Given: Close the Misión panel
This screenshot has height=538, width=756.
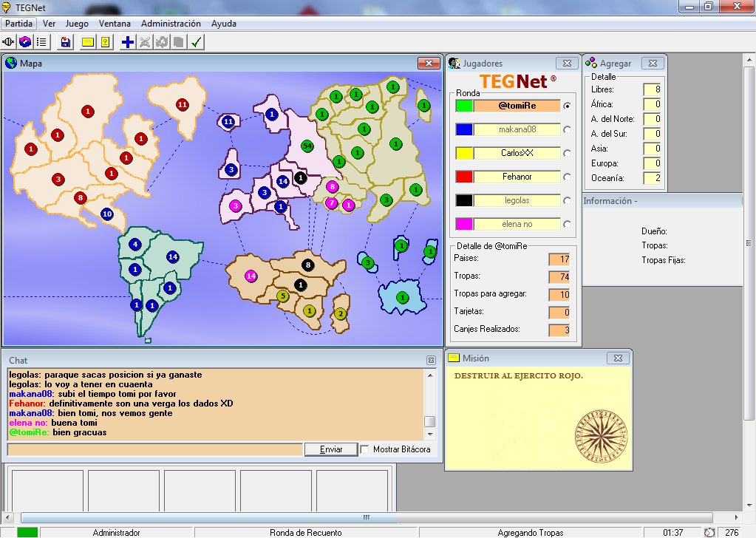Looking at the screenshot, I should 618,358.
